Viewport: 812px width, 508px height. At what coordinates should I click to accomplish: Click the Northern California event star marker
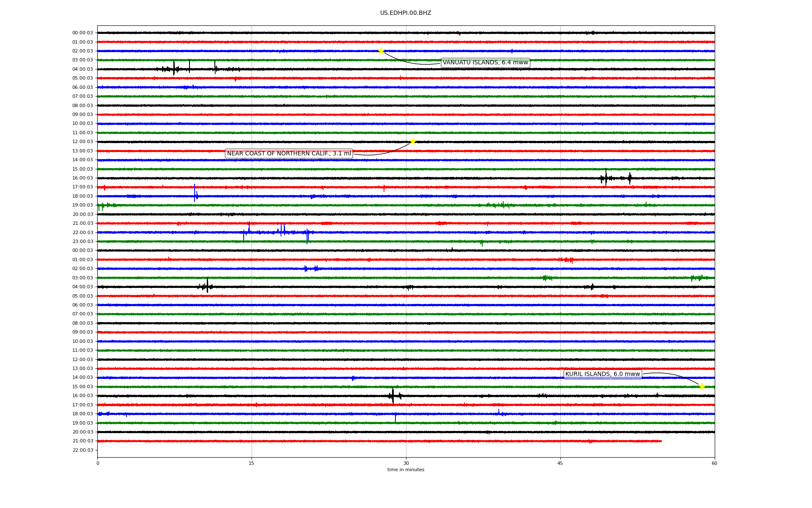pyautogui.click(x=413, y=141)
